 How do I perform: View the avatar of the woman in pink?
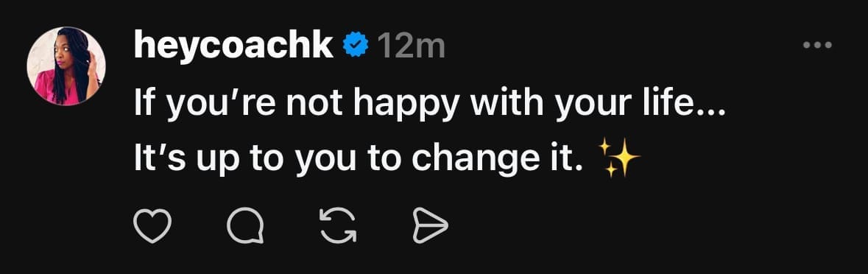[x=66, y=66]
